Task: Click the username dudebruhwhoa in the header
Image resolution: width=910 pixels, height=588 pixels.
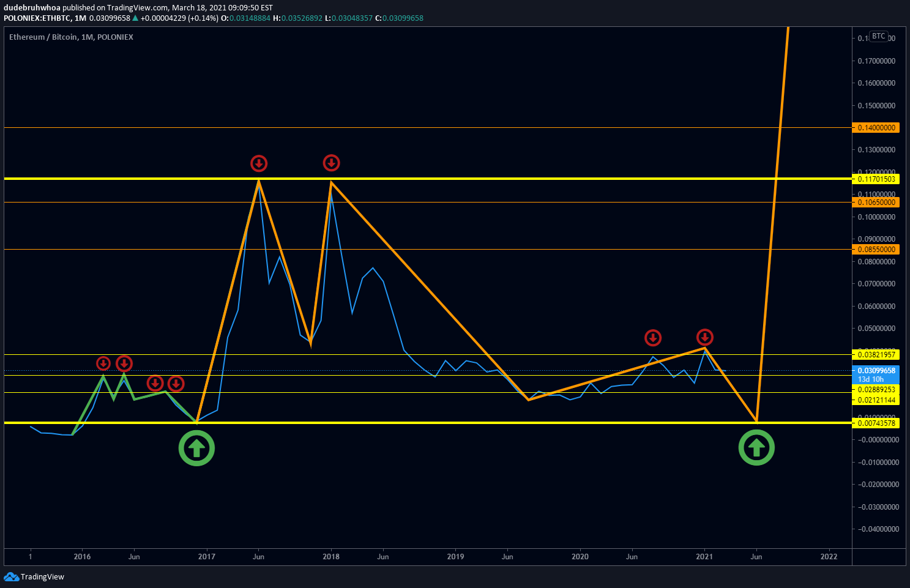Action: click(x=32, y=8)
